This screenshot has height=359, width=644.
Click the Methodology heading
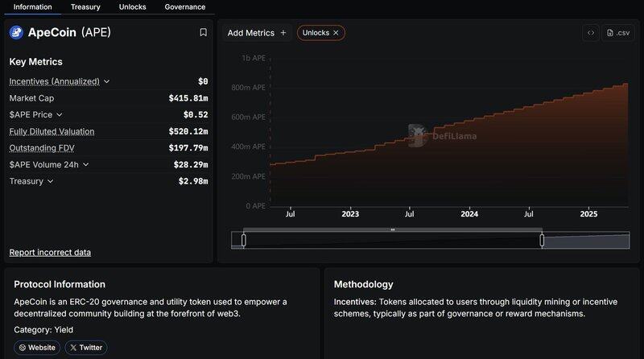coord(364,284)
